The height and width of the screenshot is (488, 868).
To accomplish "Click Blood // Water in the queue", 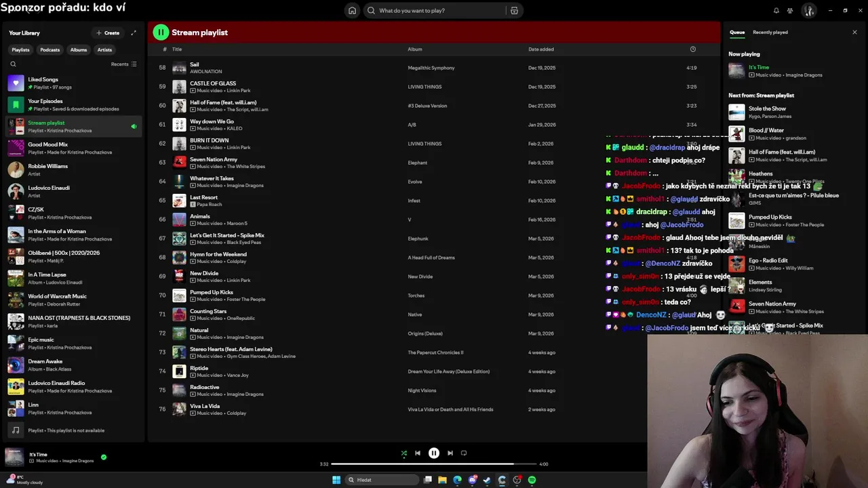I will pos(766,130).
